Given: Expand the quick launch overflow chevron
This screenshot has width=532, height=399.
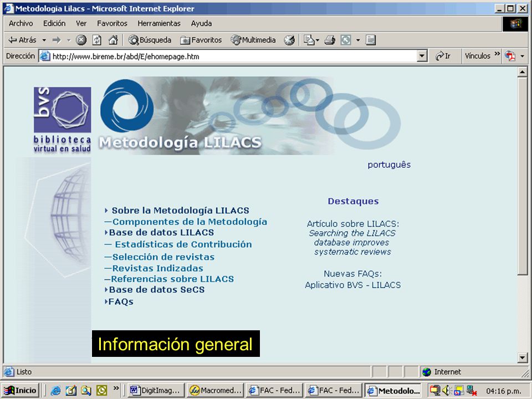Looking at the screenshot, I should 116,388.
